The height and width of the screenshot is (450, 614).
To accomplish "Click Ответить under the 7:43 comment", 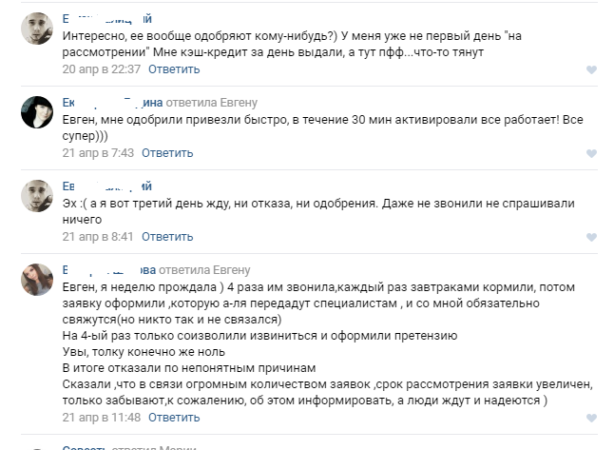I will pos(167,153).
